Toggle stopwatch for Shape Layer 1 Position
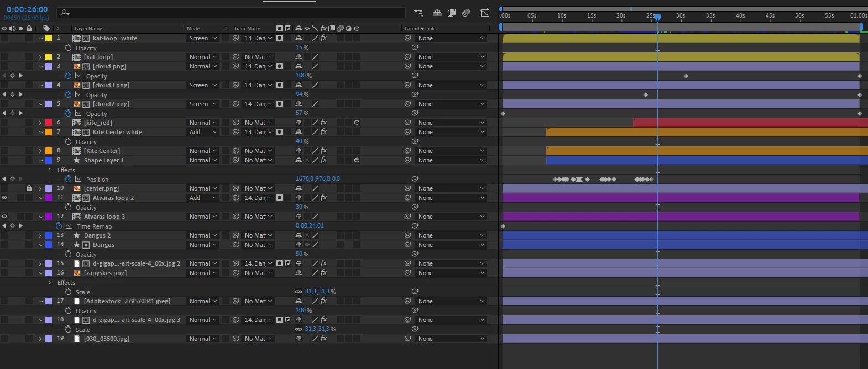 click(x=69, y=179)
